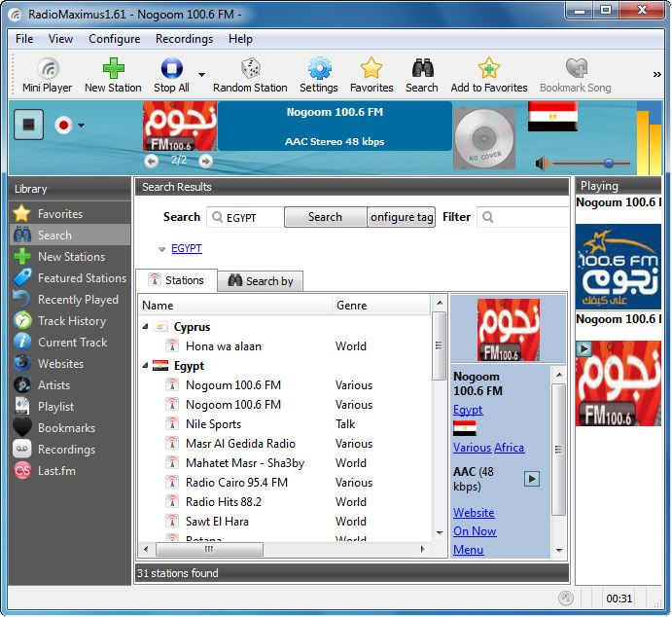Open Artists in the Library

70,385
